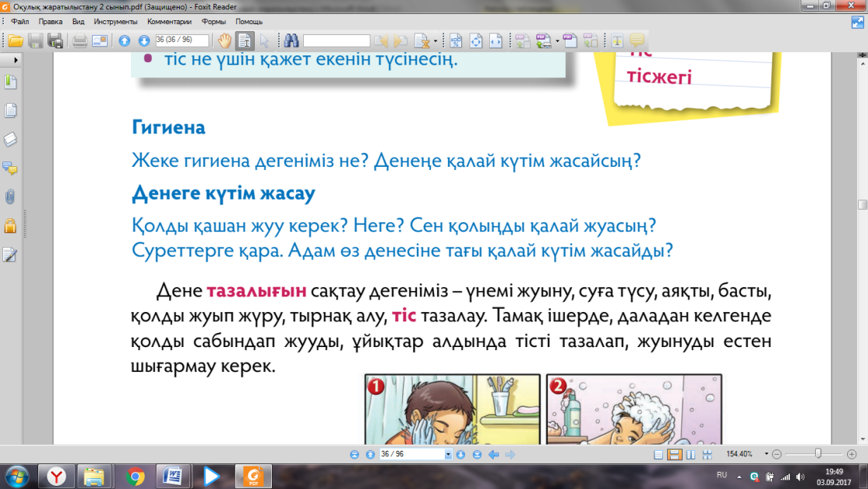Switch to Facing pages layout
Screen dimensions: 868x489
(x=691, y=455)
